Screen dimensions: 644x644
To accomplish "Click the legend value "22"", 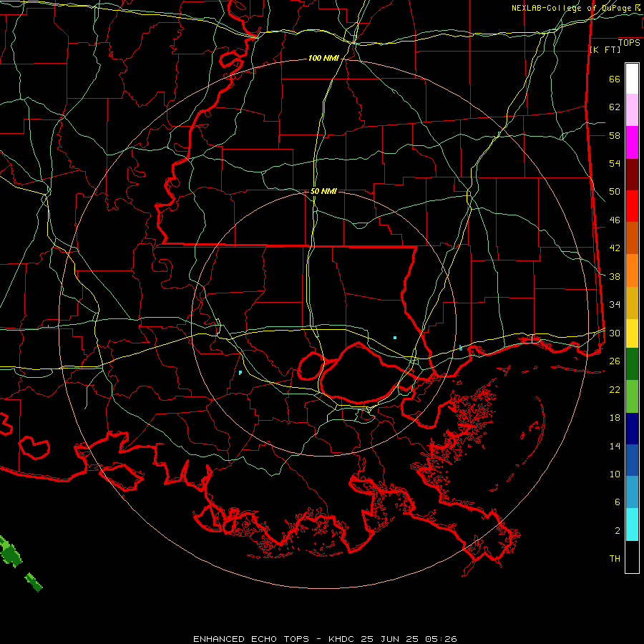I will coord(615,389).
